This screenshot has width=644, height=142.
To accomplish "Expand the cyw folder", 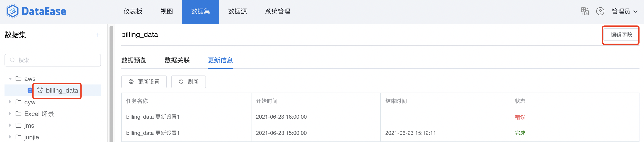I will tap(10, 102).
